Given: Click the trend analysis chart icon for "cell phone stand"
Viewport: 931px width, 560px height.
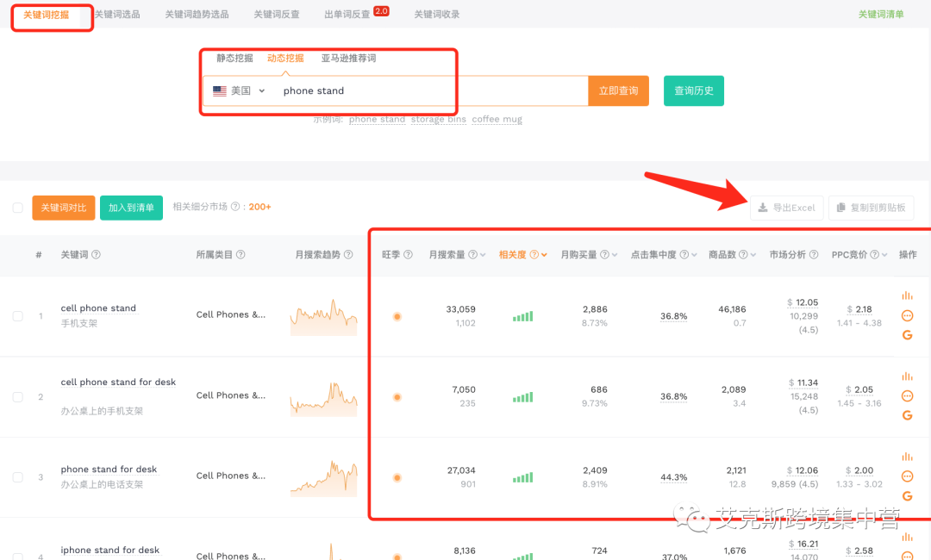Looking at the screenshot, I should tap(907, 295).
